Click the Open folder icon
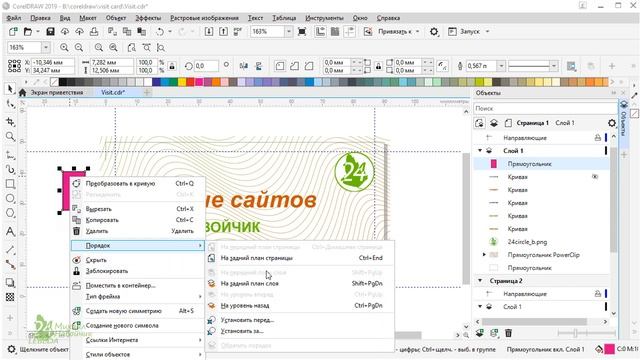This screenshot has width=640, height=360. point(28,31)
